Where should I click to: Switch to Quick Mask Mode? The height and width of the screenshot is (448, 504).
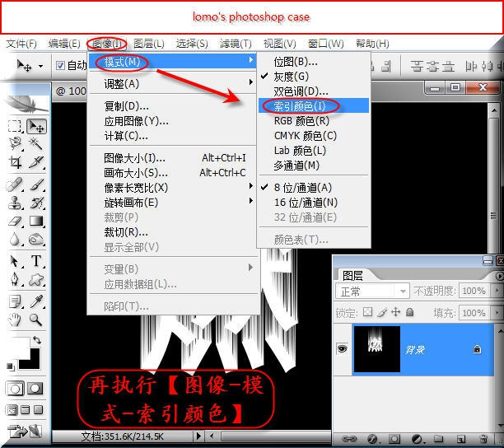(x=35, y=389)
